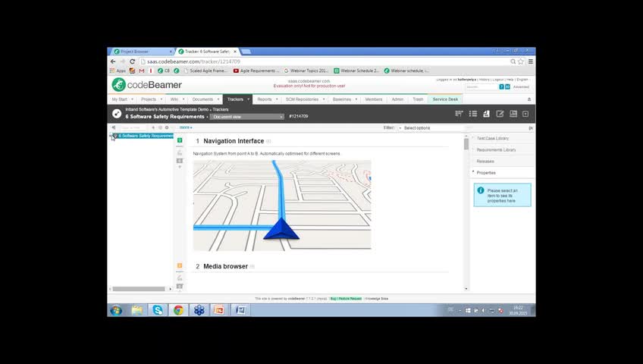Open Chrome from the taskbar
This screenshot has width=643, height=364.
[178, 310]
